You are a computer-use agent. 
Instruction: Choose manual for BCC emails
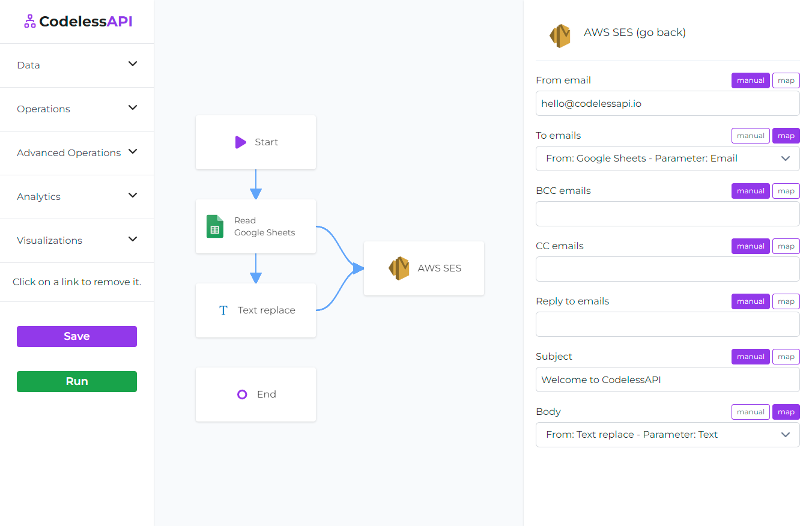(x=751, y=191)
